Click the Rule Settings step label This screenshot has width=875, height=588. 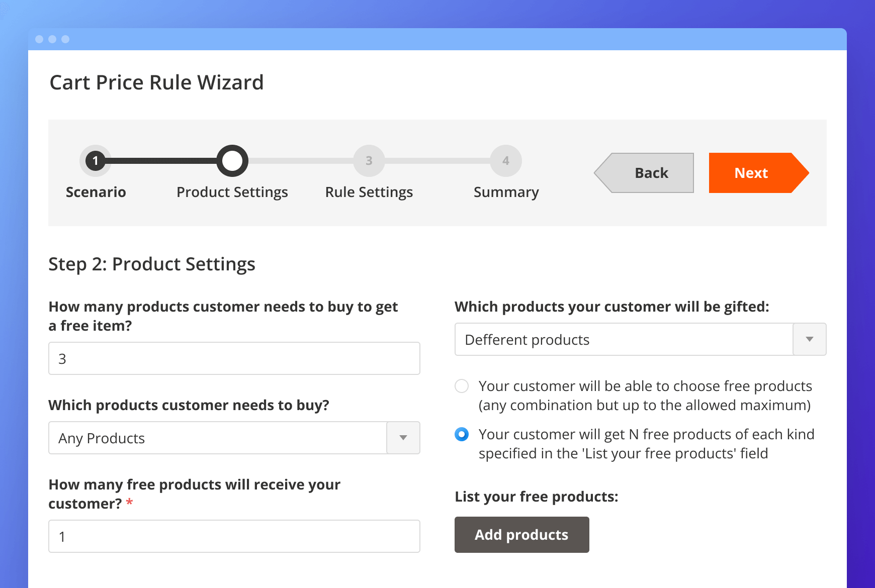369,191
